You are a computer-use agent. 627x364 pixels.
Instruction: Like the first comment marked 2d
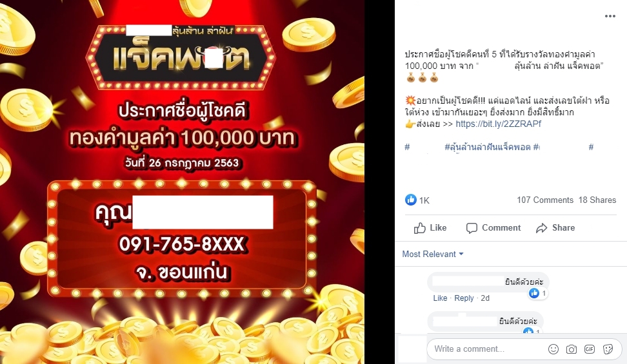(440, 298)
